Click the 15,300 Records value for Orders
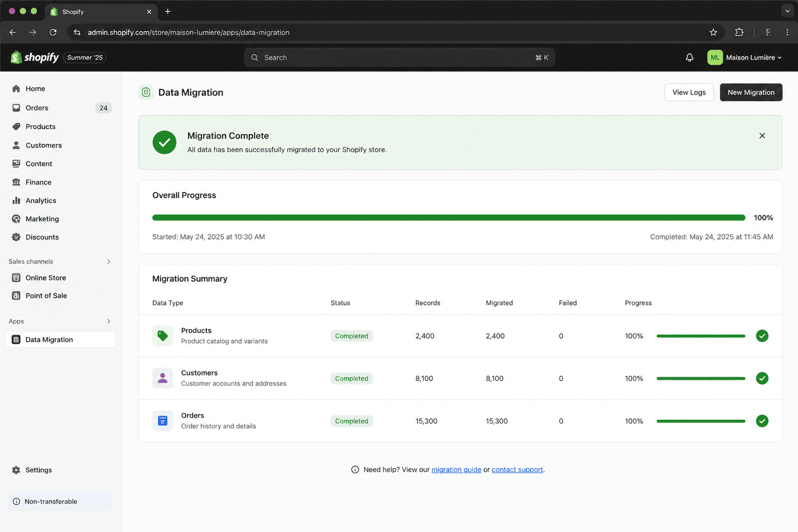The image size is (798, 532). (x=426, y=421)
